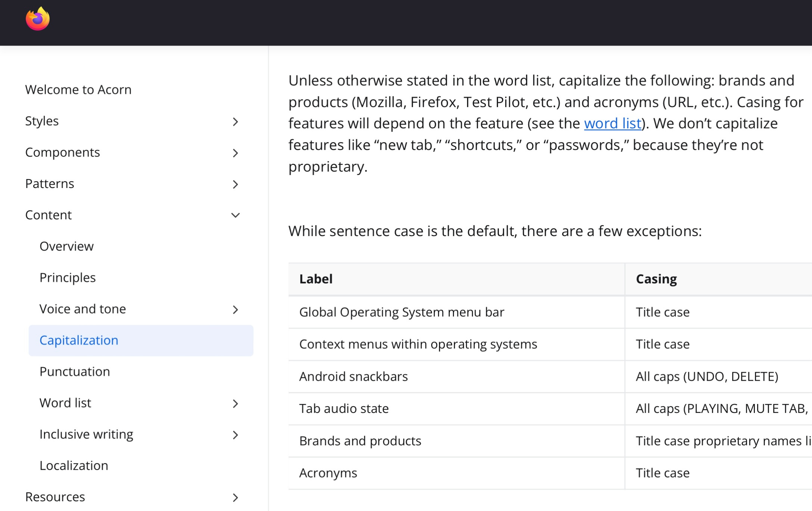The image size is (812, 511).
Task: Click the Context menus within operating systems cell
Action: click(x=457, y=344)
